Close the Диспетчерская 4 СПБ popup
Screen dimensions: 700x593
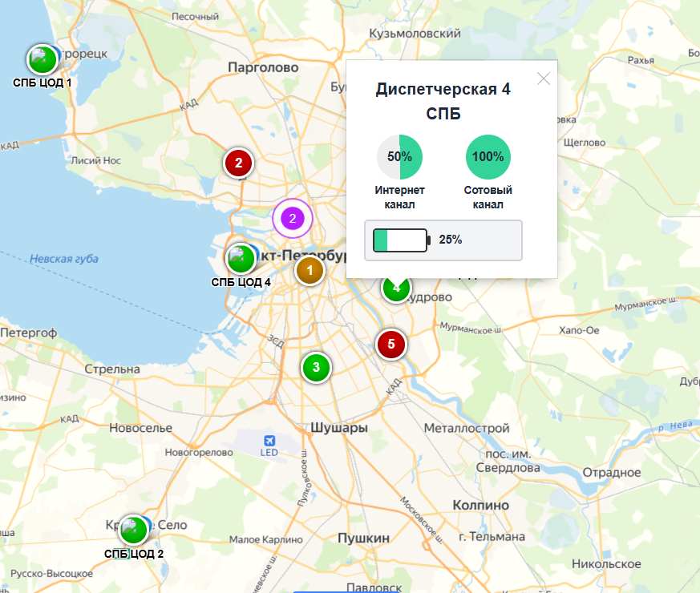(544, 79)
